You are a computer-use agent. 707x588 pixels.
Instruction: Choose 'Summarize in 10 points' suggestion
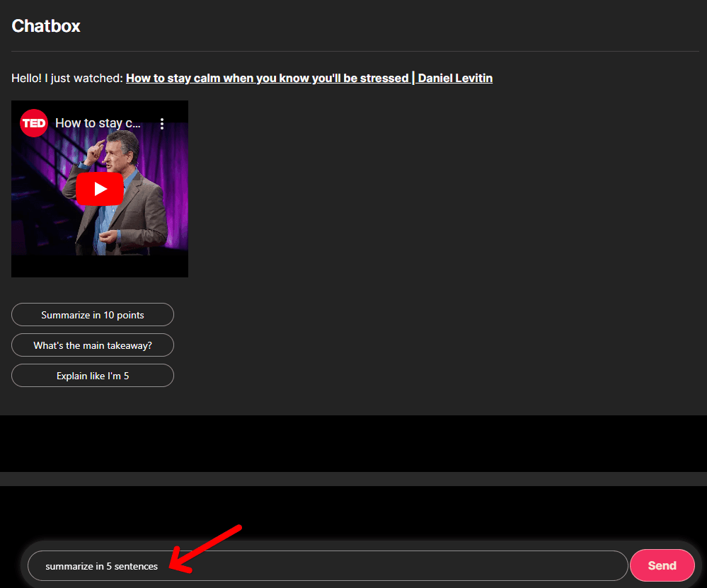click(93, 315)
